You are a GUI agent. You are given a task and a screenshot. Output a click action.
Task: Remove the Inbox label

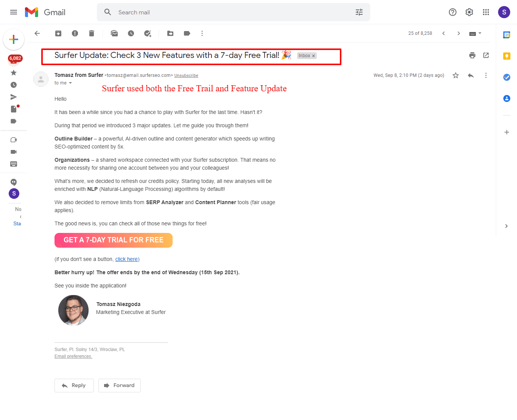pyautogui.click(x=313, y=56)
